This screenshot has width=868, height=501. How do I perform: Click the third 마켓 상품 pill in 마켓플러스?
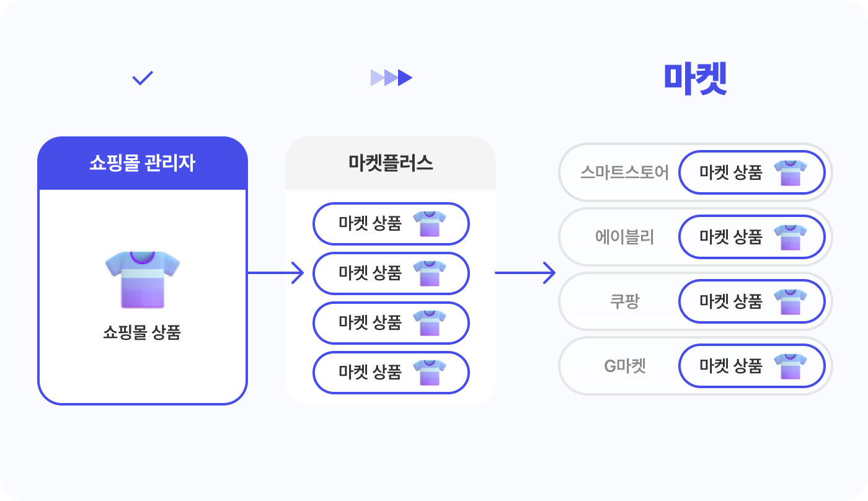(391, 323)
